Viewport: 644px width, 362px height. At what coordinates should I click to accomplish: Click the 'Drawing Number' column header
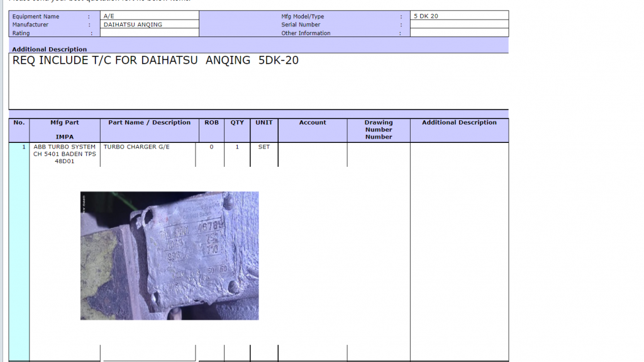click(x=379, y=130)
